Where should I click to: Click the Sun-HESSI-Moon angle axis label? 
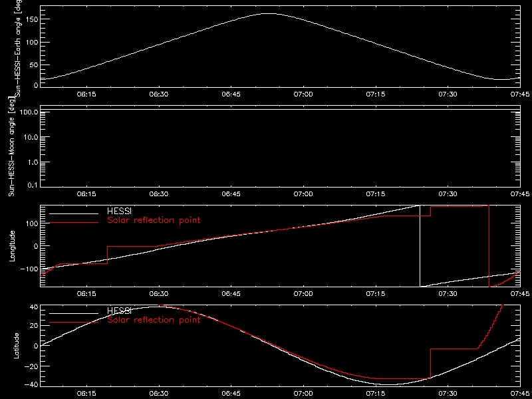coord(11,146)
